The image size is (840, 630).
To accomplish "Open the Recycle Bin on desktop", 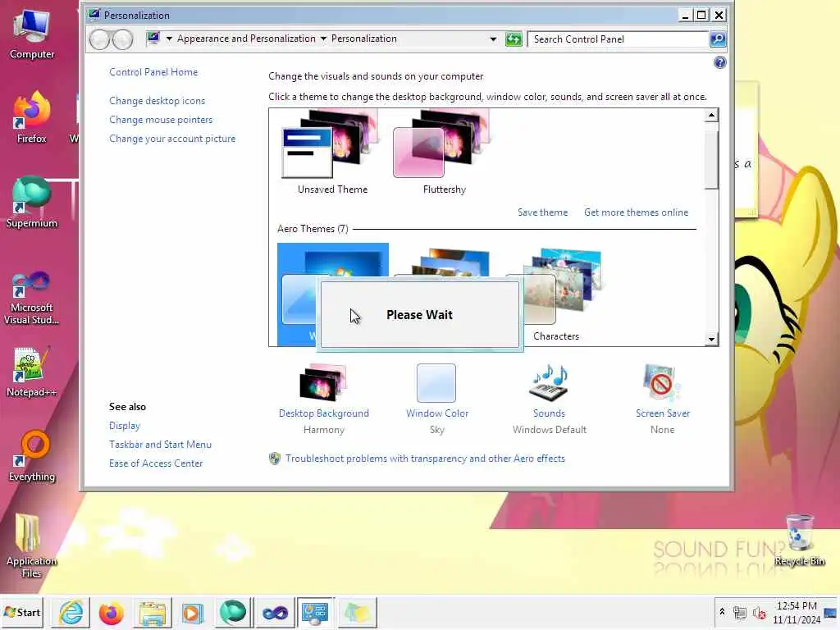I will coord(799,540).
